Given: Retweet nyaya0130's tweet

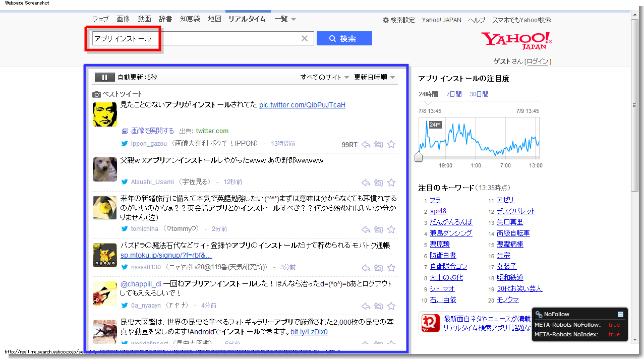Looking at the screenshot, I should pyautogui.click(x=379, y=268).
